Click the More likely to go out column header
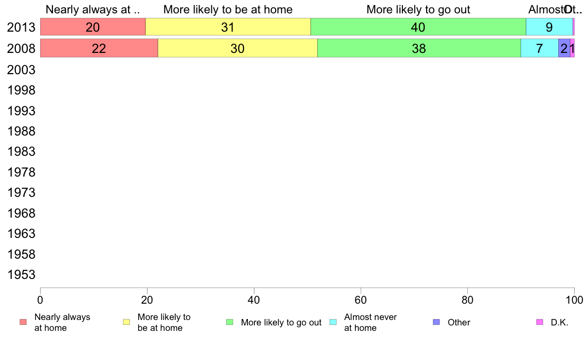 click(x=418, y=9)
